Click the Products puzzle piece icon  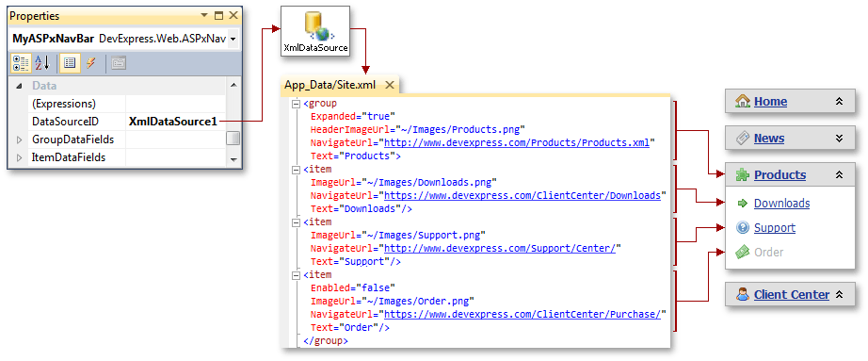743,174
